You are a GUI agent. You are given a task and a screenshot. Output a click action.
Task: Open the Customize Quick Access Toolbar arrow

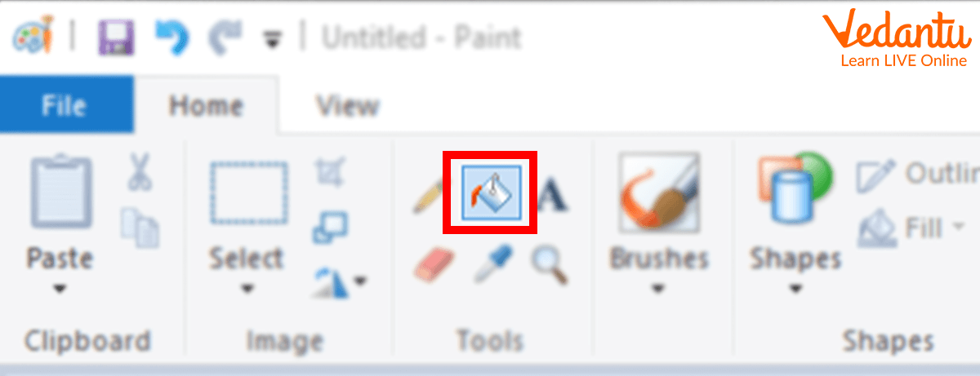tap(269, 38)
